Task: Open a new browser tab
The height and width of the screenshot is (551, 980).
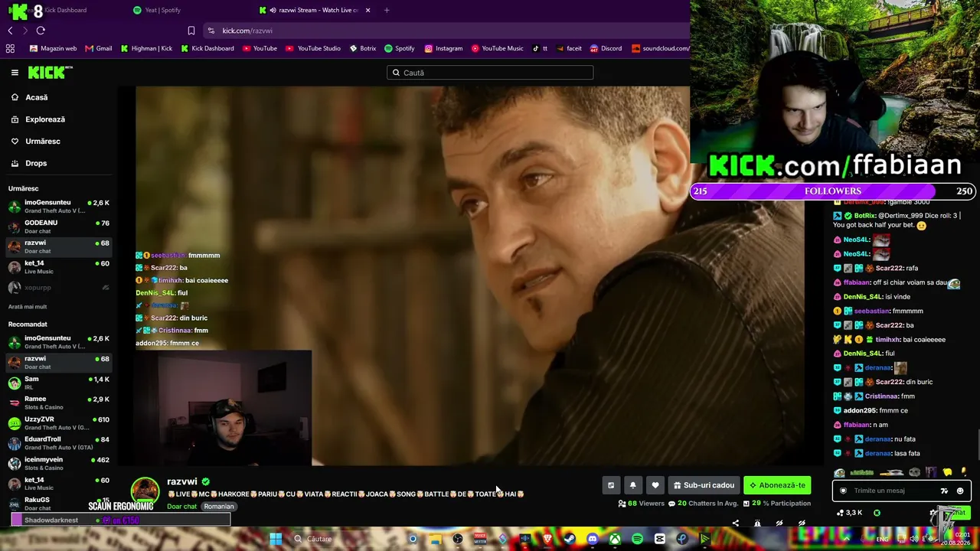Action: tap(387, 10)
